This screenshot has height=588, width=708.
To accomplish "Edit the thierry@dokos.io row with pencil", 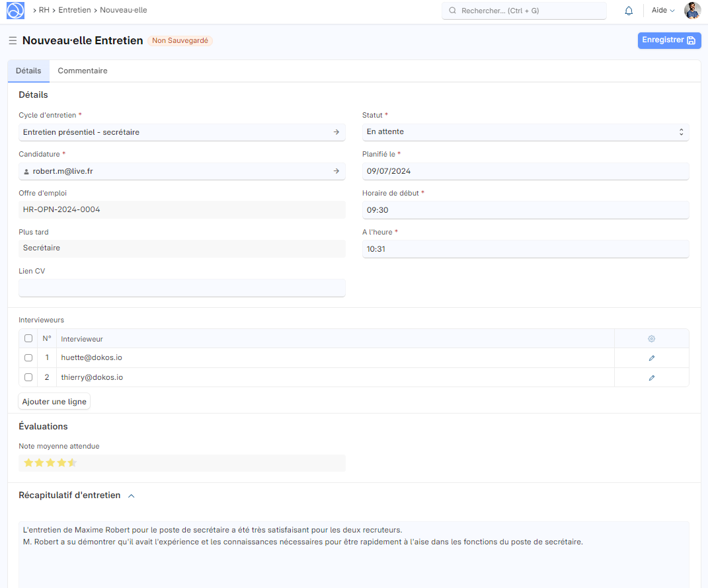I will (651, 378).
